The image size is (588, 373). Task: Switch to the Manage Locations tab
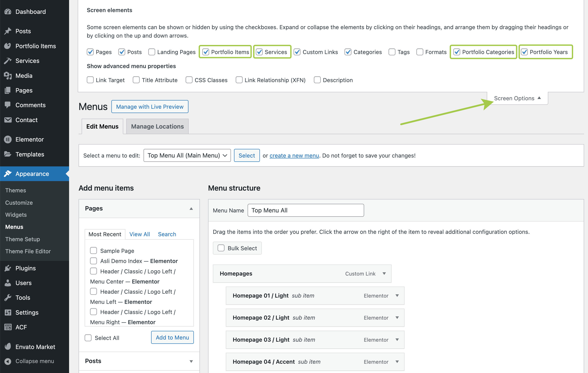pos(157,126)
